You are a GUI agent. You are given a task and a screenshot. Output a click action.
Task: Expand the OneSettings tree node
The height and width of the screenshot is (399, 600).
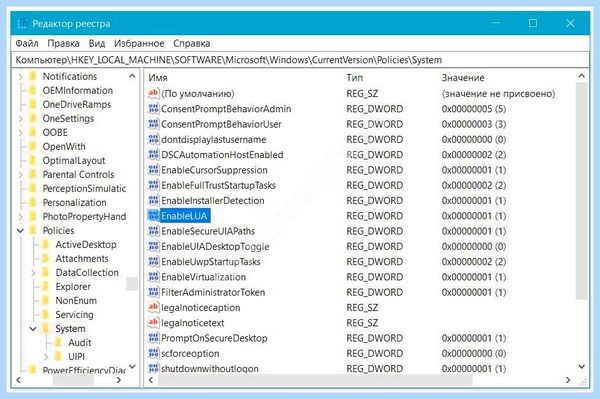coord(21,119)
